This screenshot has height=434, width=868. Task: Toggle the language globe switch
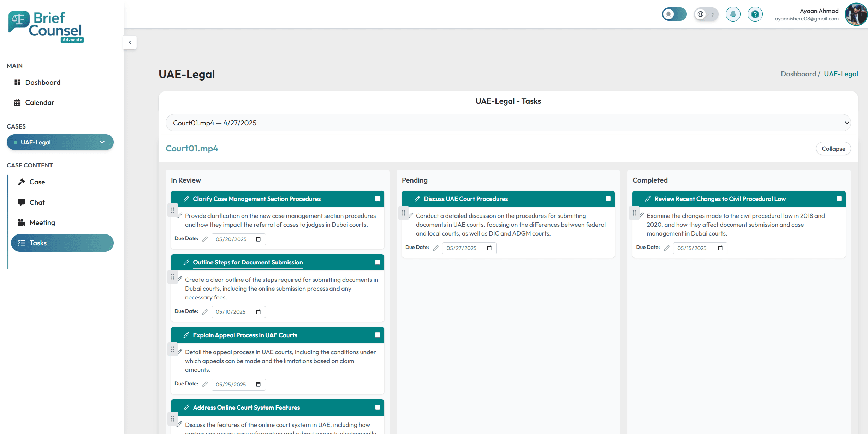click(706, 14)
